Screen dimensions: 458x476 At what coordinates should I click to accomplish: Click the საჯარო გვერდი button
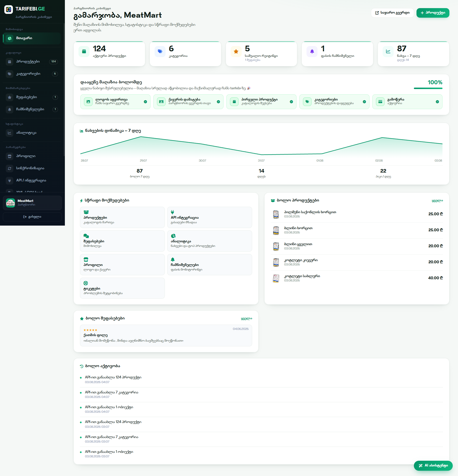pyautogui.click(x=392, y=13)
